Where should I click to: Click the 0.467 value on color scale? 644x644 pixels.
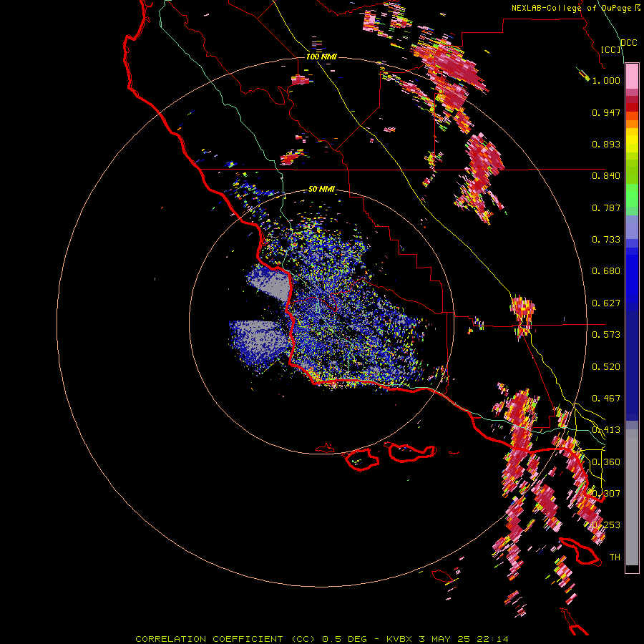[x=606, y=399]
